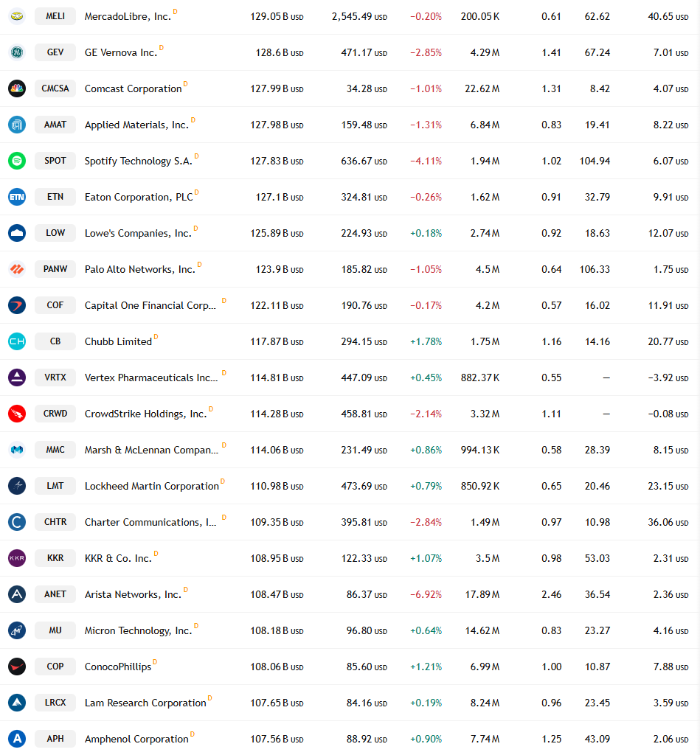Open the GEV ticker badge
The image size is (700, 755).
point(55,52)
